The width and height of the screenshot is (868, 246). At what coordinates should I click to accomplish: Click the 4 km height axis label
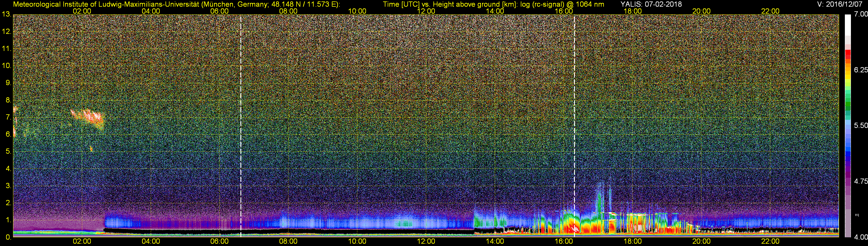pyautogui.click(x=8, y=168)
